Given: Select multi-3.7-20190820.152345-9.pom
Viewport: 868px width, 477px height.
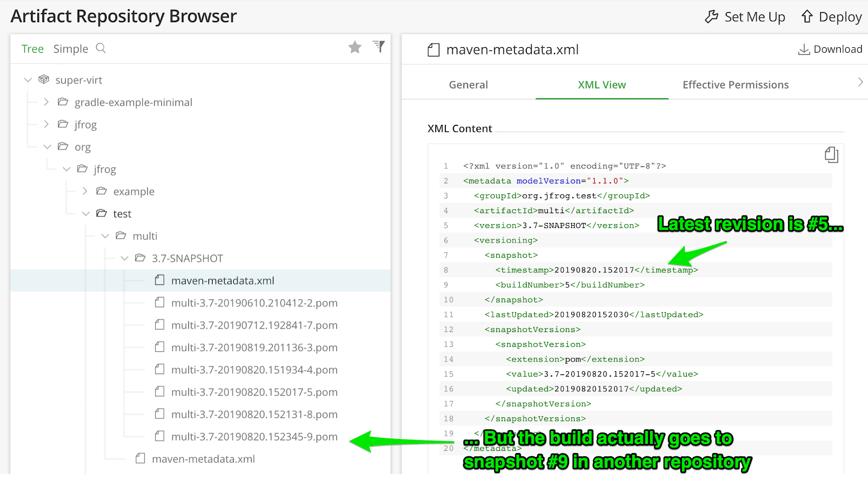Looking at the screenshot, I should click(254, 436).
